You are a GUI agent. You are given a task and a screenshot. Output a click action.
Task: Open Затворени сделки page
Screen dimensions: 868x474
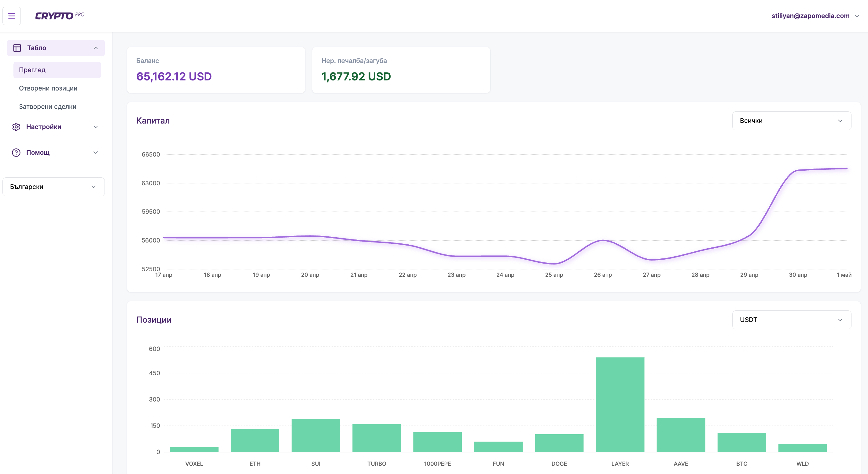point(47,106)
